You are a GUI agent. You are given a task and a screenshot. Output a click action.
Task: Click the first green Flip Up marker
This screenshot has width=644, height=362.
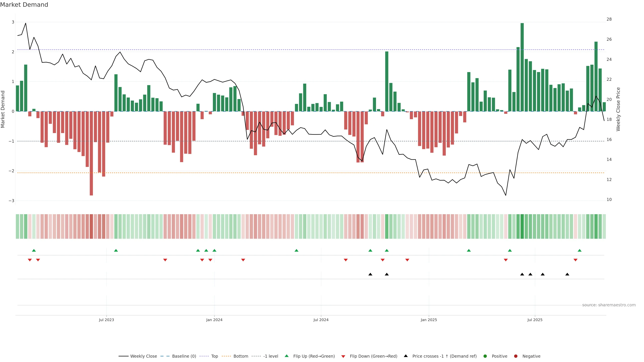34,250
